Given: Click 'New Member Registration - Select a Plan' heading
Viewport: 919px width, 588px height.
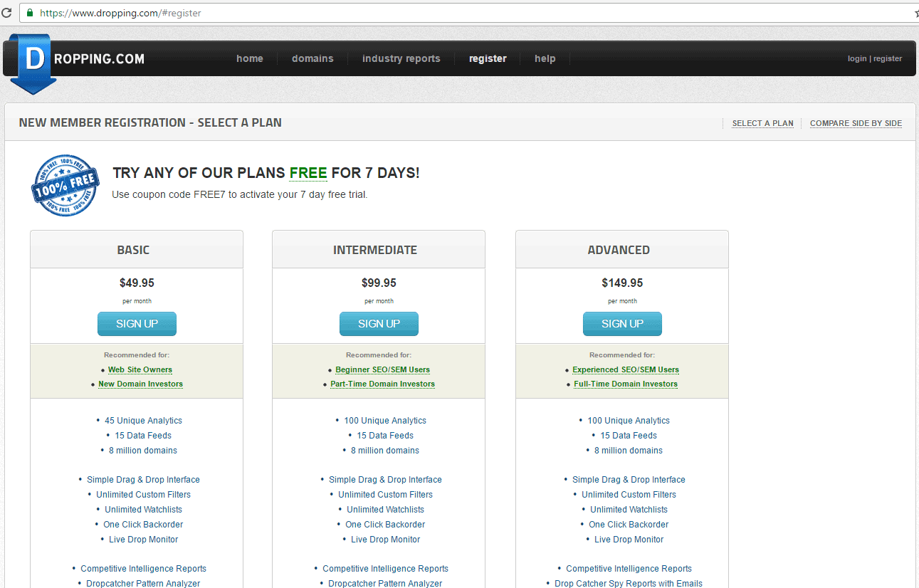Looking at the screenshot, I should pyautogui.click(x=150, y=122).
